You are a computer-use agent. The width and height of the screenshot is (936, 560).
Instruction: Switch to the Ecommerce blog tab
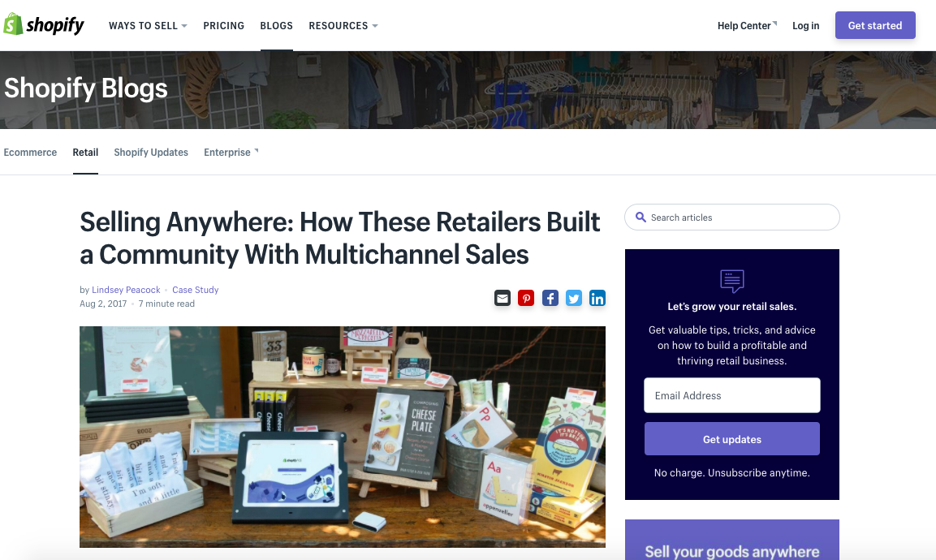pyautogui.click(x=31, y=153)
